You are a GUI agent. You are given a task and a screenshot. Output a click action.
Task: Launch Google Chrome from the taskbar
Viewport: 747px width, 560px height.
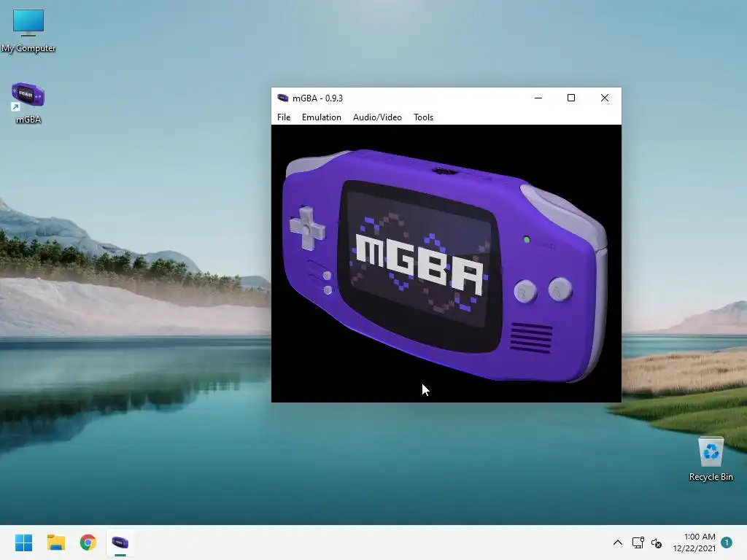coord(88,542)
